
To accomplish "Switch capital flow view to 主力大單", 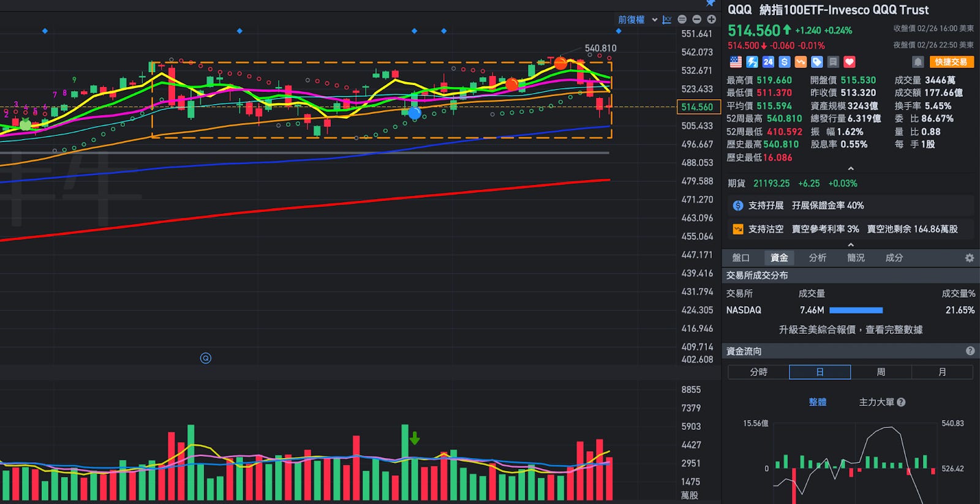I will 876,402.
